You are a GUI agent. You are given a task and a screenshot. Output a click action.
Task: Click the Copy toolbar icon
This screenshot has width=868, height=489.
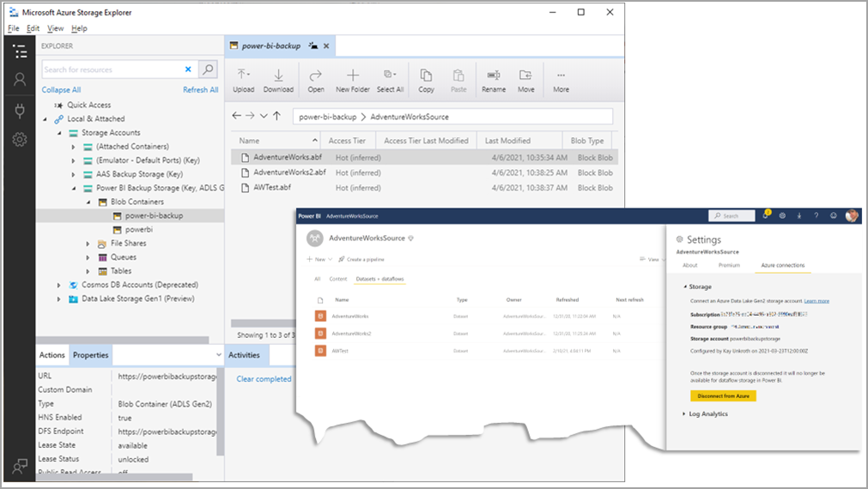426,75
